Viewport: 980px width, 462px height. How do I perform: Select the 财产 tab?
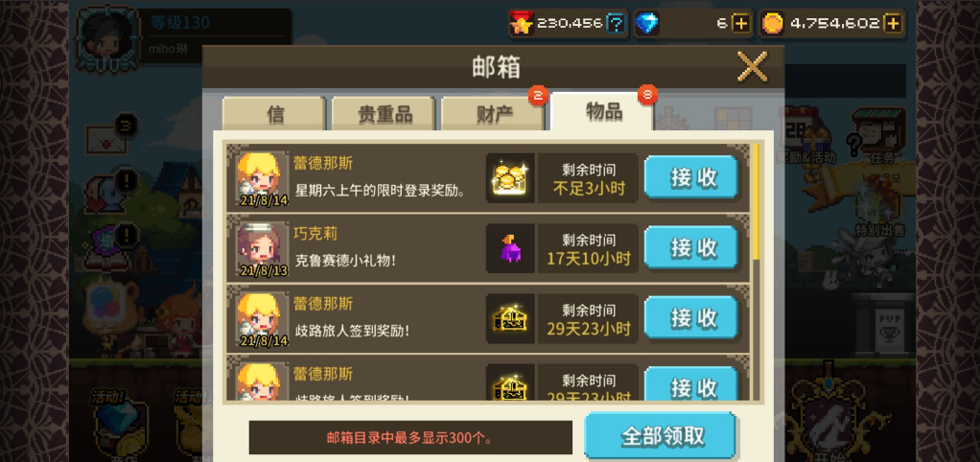pyautogui.click(x=493, y=114)
